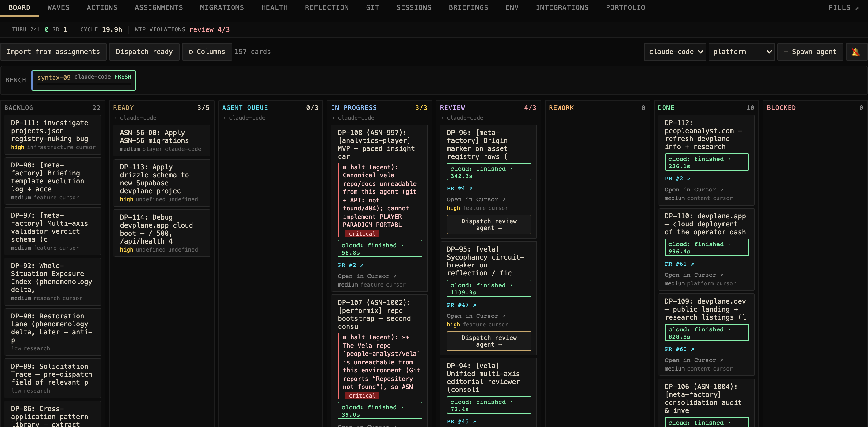Dispatch review agent for DP-95

coord(489,341)
